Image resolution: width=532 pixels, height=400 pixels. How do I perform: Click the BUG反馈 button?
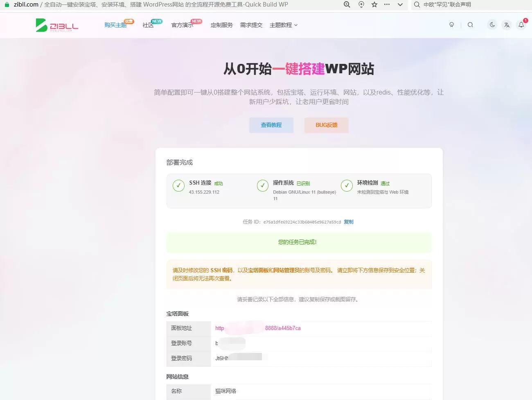coord(327,125)
